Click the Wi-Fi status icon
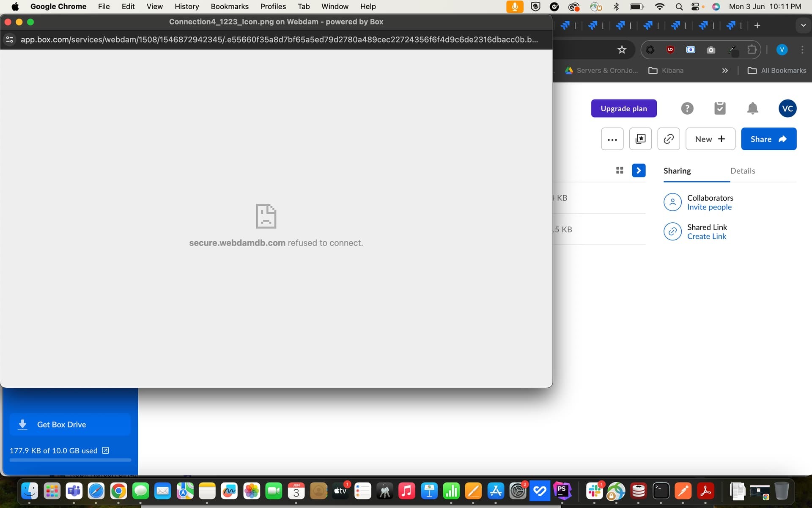The width and height of the screenshot is (812, 508). [659, 6]
